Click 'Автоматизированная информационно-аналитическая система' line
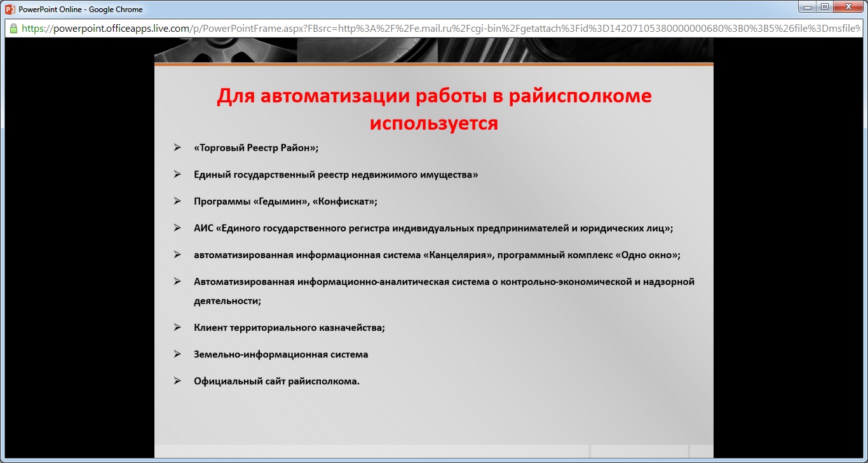This screenshot has width=868, height=463. [444, 281]
